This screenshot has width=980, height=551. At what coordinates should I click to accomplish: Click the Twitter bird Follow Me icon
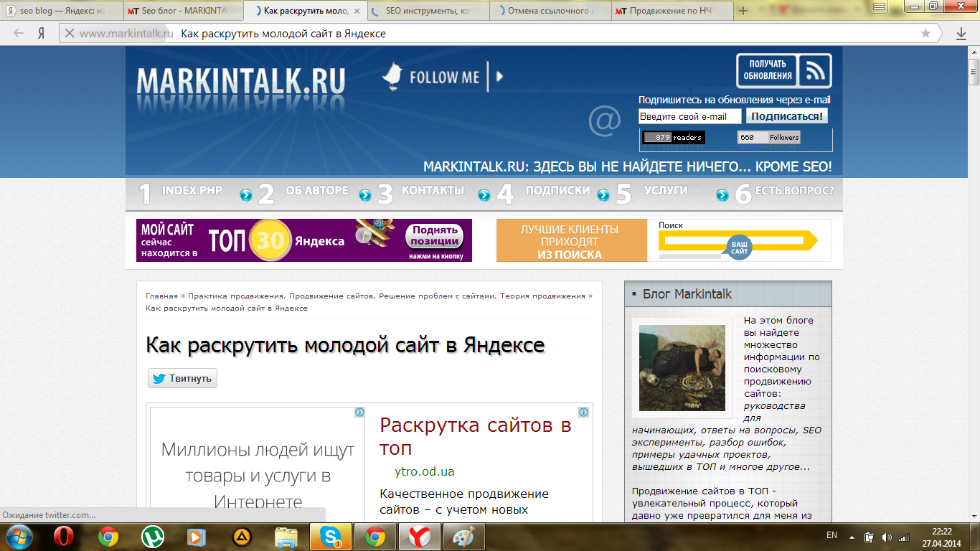tap(392, 76)
